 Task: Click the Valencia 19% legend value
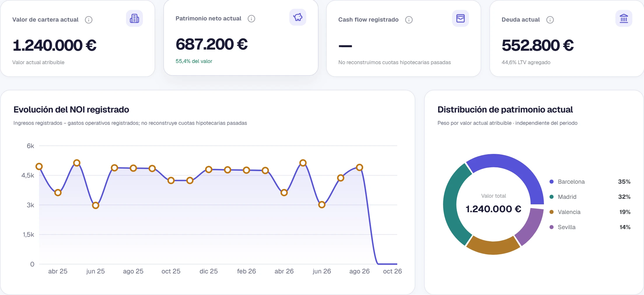(x=625, y=212)
